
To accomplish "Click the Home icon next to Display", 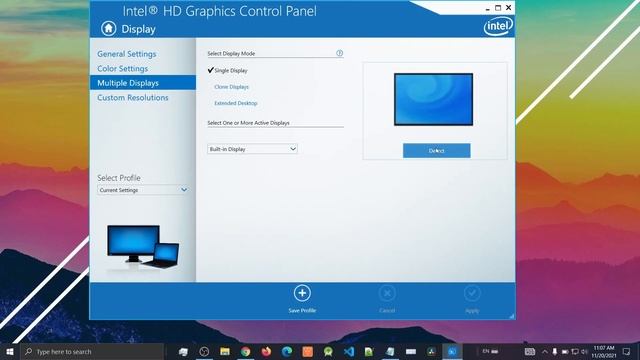I will point(109,29).
